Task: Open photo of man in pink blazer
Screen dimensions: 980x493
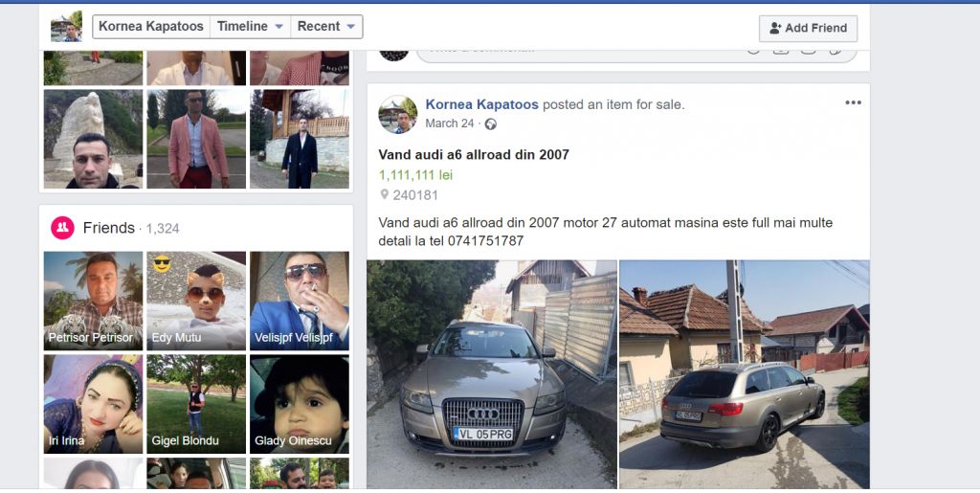Action: click(196, 139)
